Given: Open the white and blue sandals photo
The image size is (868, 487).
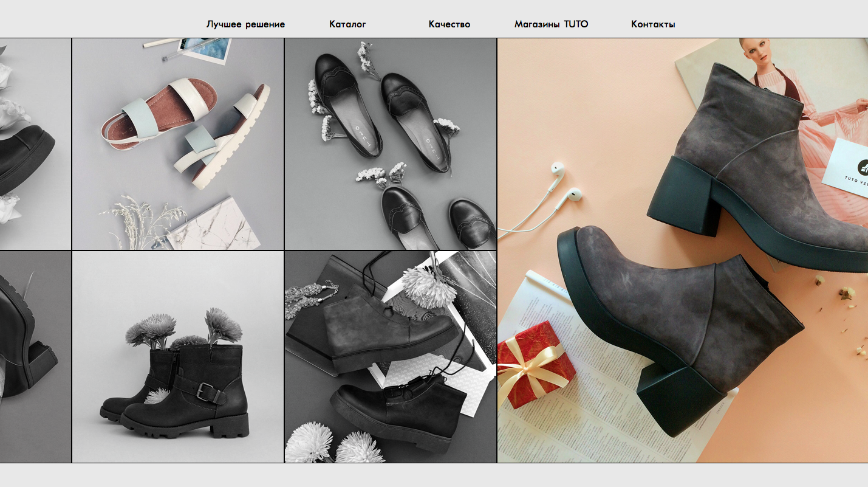Looking at the screenshot, I should [x=178, y=144].
